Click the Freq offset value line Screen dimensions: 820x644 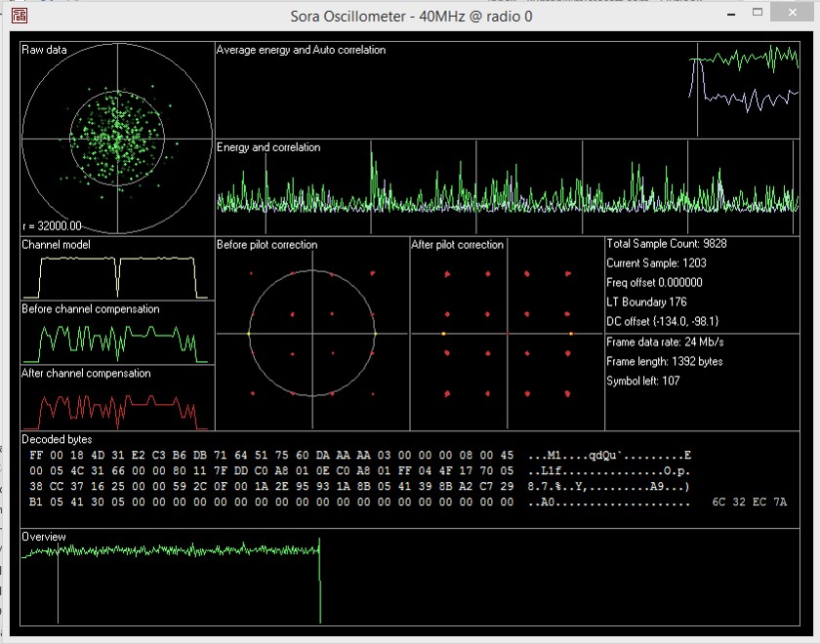pos(654,283)
